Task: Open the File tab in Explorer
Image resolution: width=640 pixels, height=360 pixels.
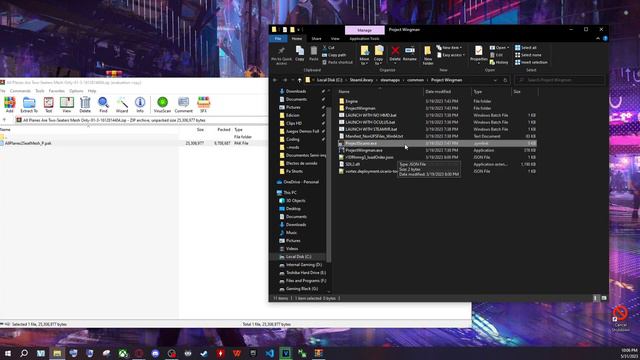Action: pos(278,38)
